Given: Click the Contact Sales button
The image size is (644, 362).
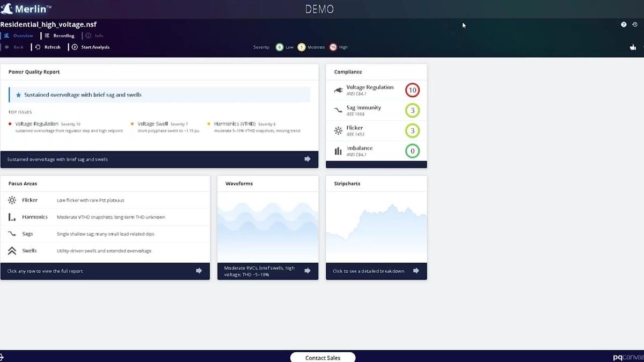Looking at the screenshot, I should (323, 357).
